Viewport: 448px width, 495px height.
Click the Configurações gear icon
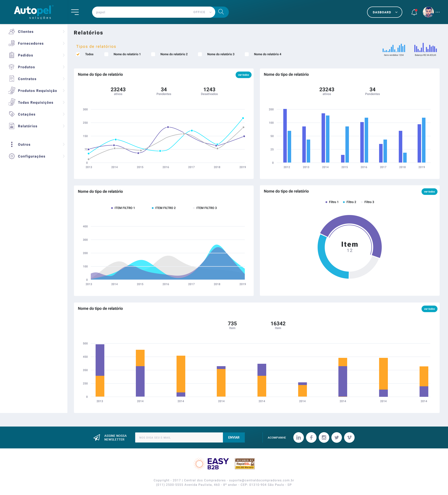click(x=12, y=156)
